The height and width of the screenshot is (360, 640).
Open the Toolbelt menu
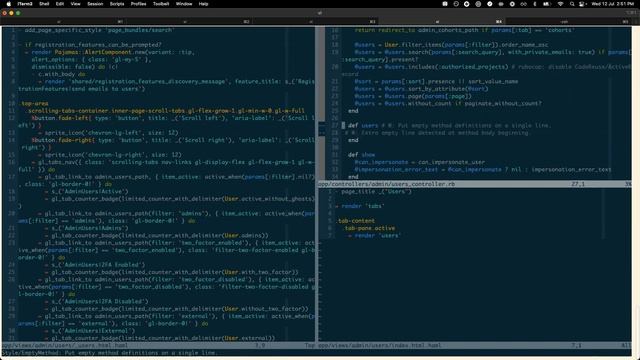(x=161, y=4)
